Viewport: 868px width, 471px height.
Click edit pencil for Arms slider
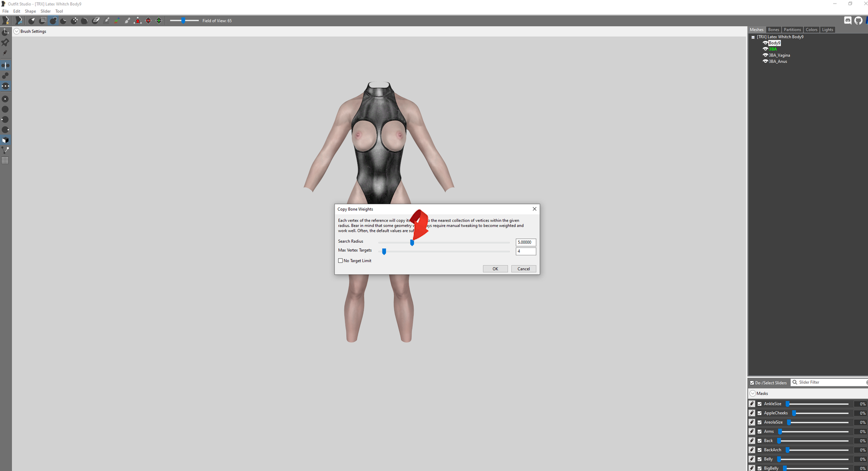coord(752,431)
